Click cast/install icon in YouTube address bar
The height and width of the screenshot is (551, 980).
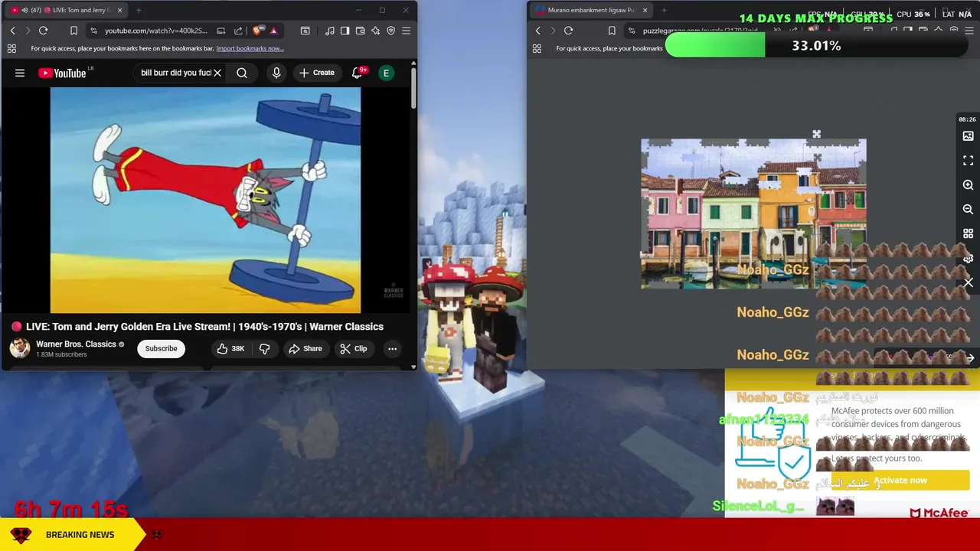(221, 31)
